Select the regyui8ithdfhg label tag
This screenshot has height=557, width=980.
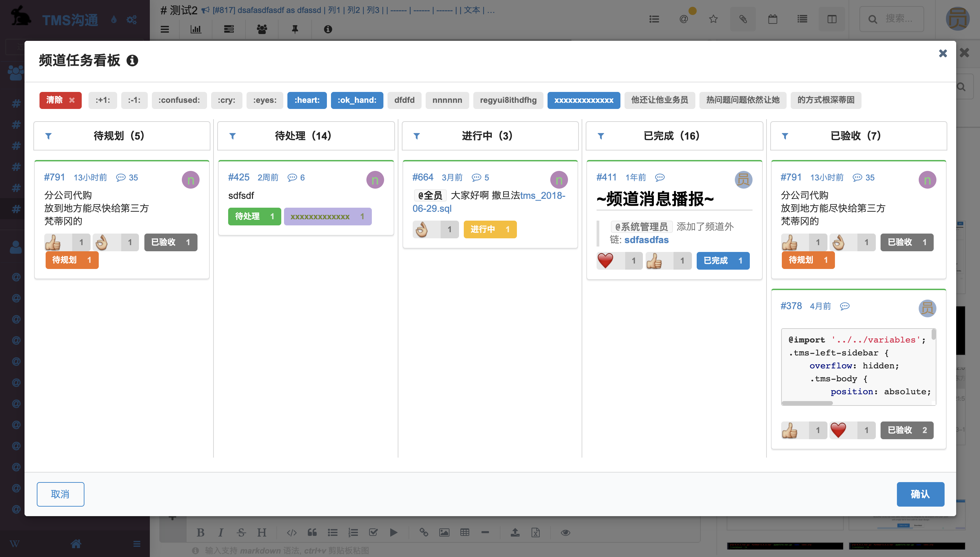pos(508,100)
